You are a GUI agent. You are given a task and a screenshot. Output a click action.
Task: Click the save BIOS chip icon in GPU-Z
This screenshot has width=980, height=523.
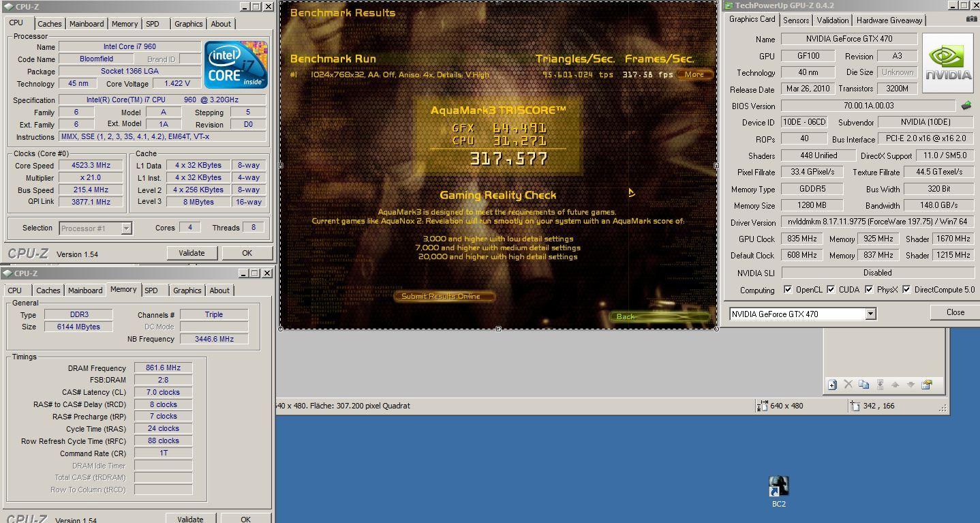click(x=966, y=106)
